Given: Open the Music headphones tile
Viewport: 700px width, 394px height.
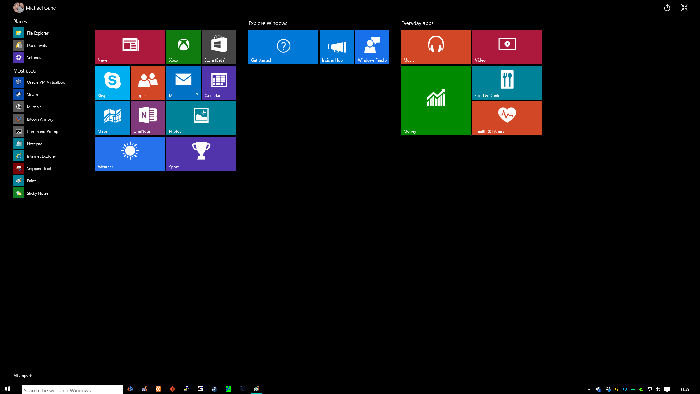Looking at the screenshot, I should coord(436,47).
